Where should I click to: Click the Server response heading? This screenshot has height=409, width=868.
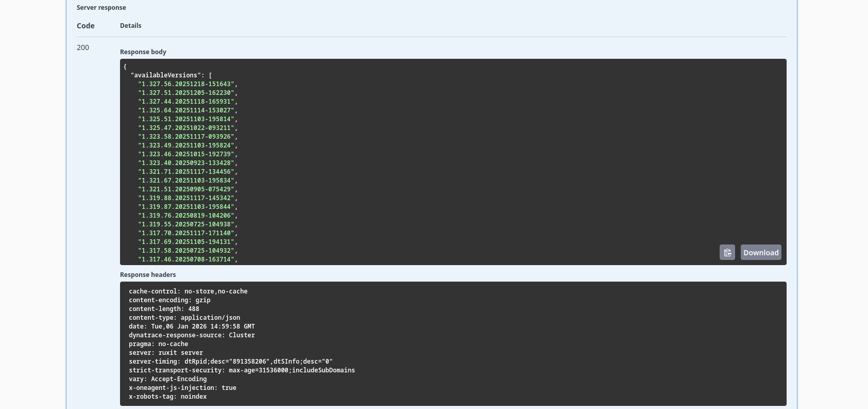tap(101, 8)
